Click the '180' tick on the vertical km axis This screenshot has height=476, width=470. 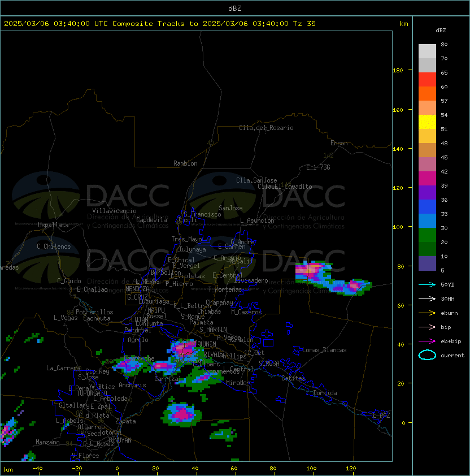click(398, 71)
